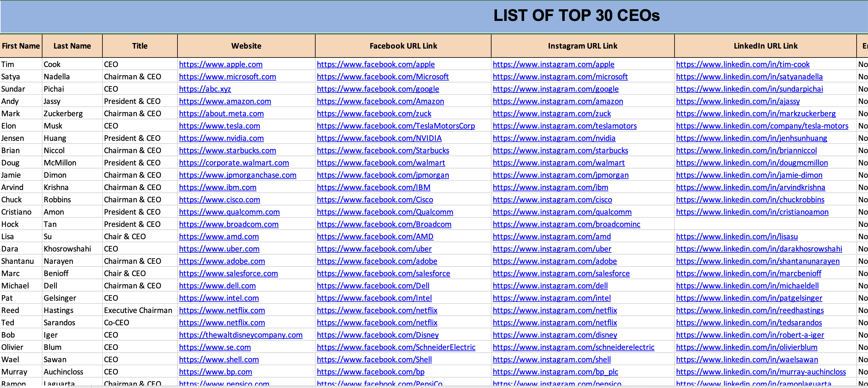Select the cell containing McMillon
Viewport: 868px width, 388px height.
pyautogui.click(x=72, y=163)
